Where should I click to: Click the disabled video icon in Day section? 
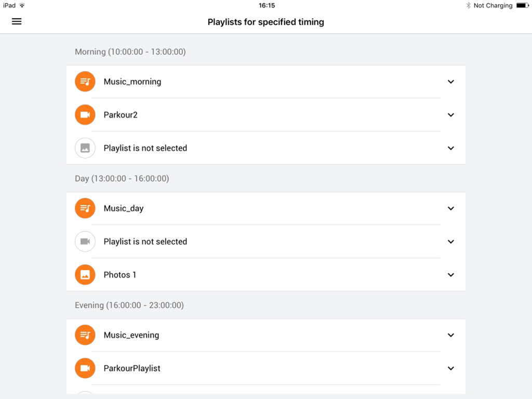coord(85,242)
